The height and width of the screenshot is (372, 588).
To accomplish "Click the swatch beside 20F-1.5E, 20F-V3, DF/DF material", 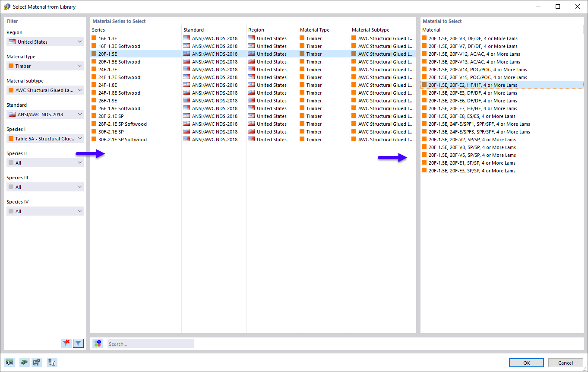I will tap(424, 38).
